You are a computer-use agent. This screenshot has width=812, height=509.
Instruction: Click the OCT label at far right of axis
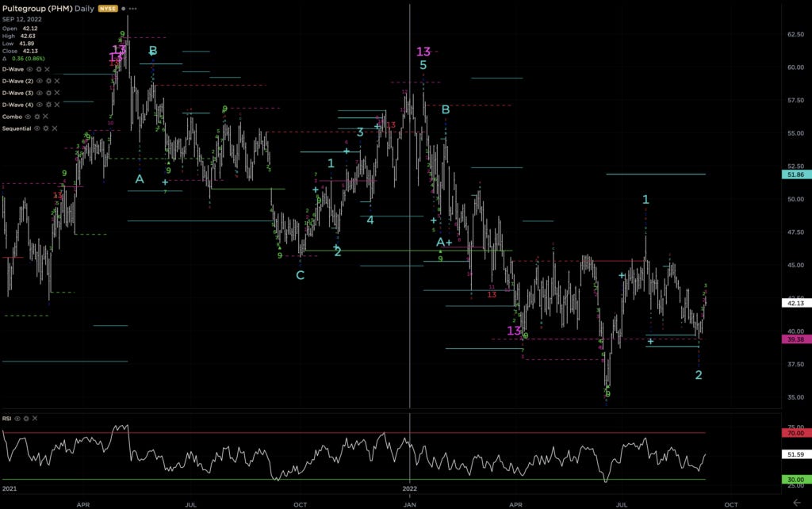[x=730, y=505]
